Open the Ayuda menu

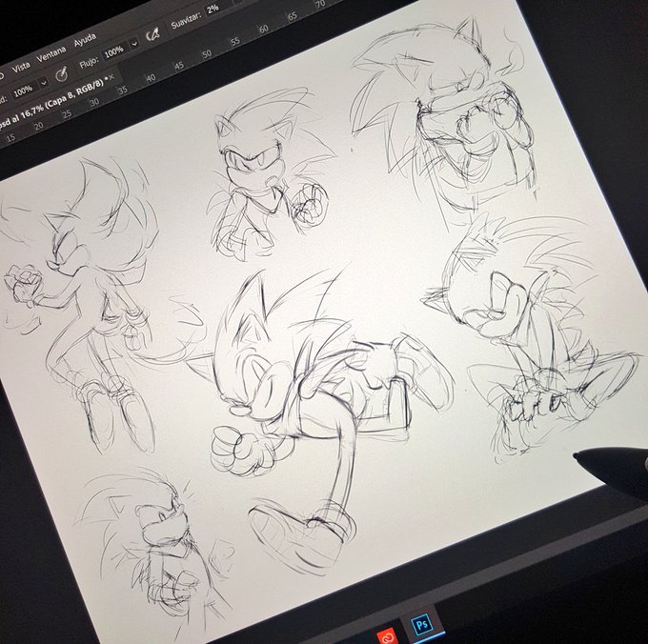(x=85, y=40)
